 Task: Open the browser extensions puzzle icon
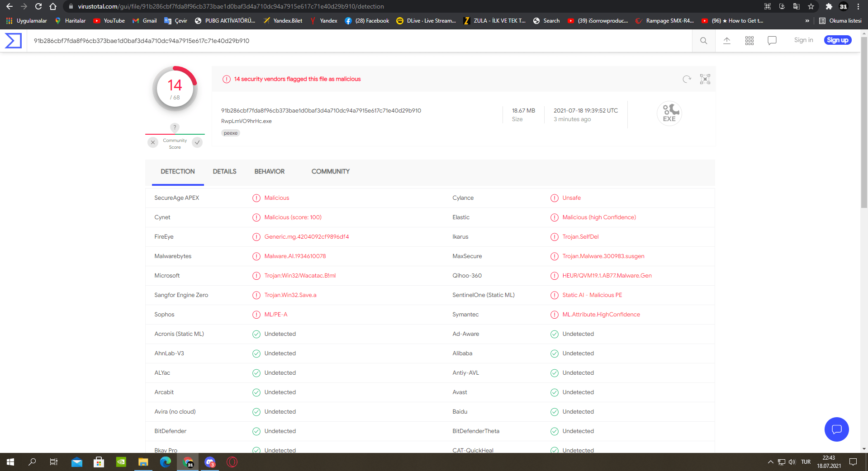click(829, 6)
